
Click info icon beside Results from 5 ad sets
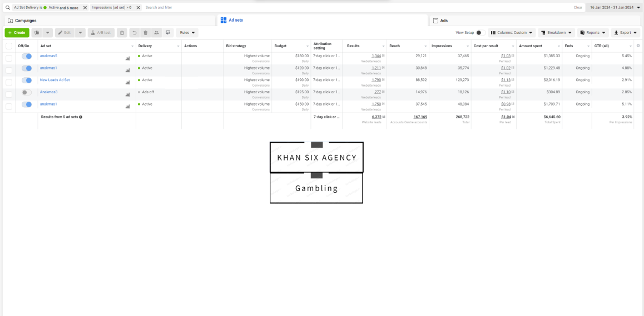click(81, 117)
